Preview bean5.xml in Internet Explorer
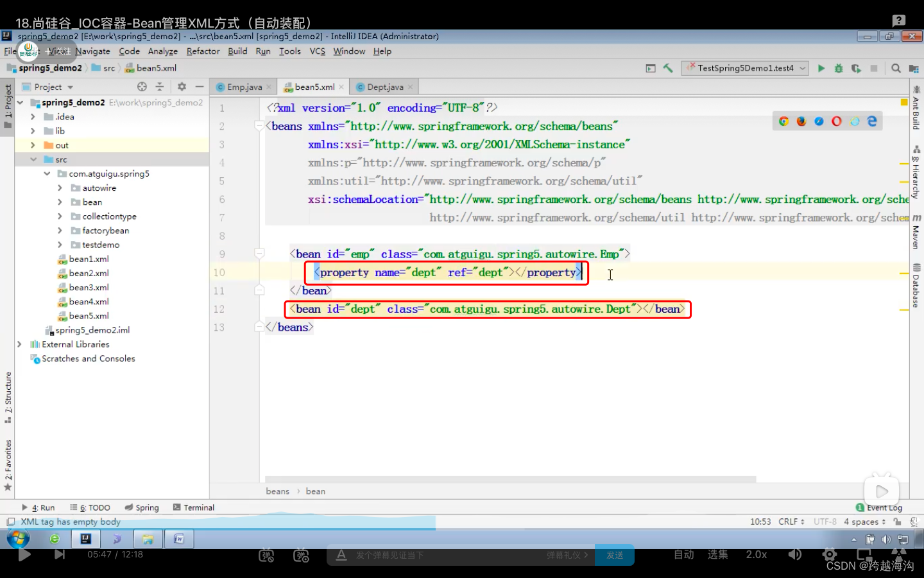Screen dimensions: 924x578 point(854,121)
